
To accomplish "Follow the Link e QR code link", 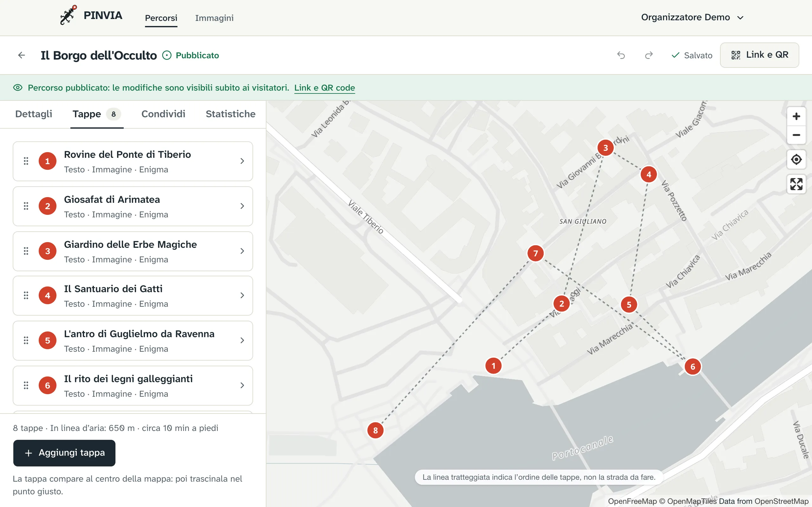I will 324,88.
